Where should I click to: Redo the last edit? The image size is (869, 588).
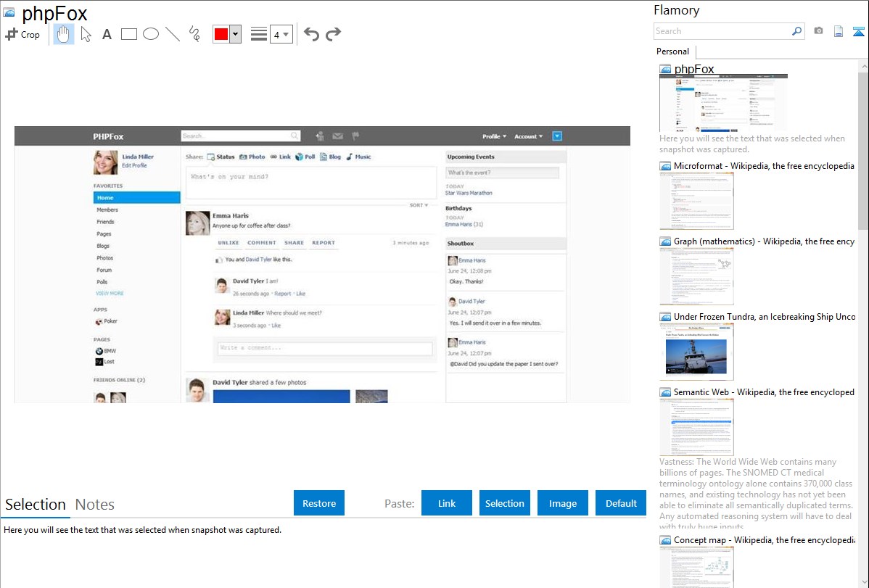(333, 34)
